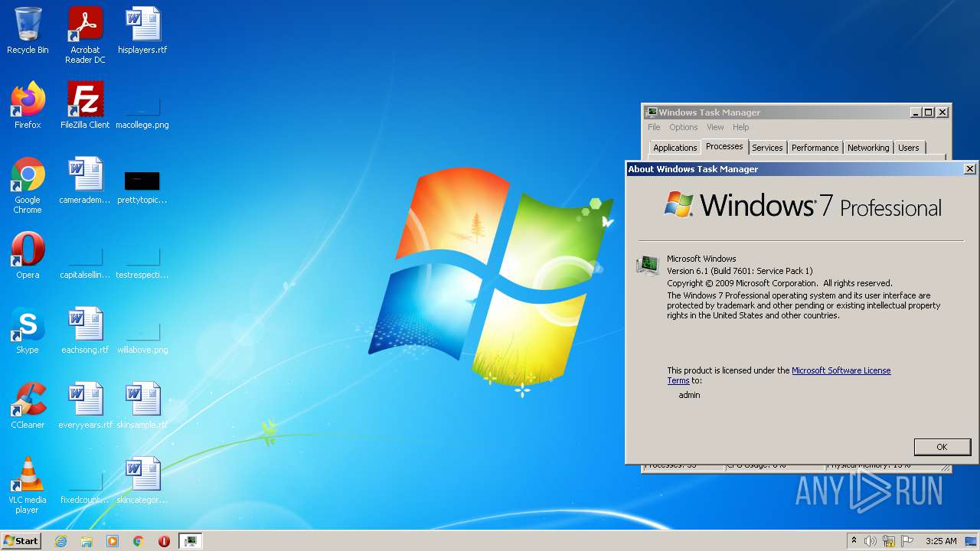Viewport: 980px width, 551px height.
Task: Select the CCleaner desktop shortcut
Action: [28, 406]
